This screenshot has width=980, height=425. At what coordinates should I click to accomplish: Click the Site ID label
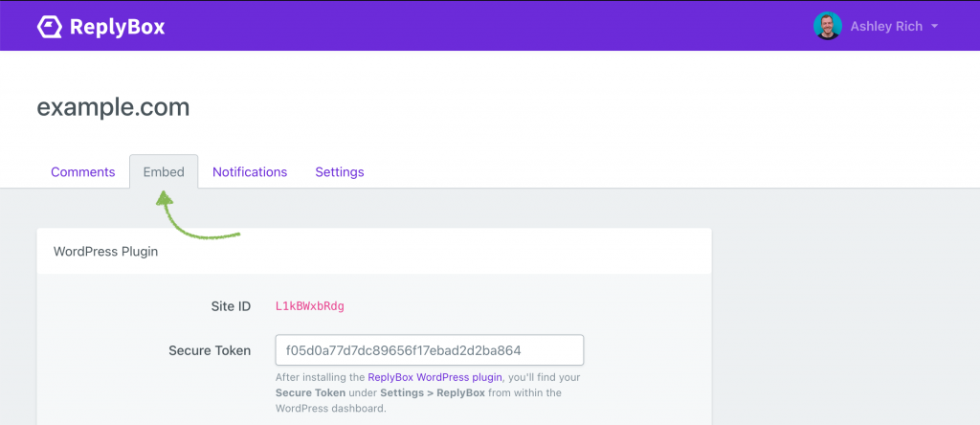231,306
